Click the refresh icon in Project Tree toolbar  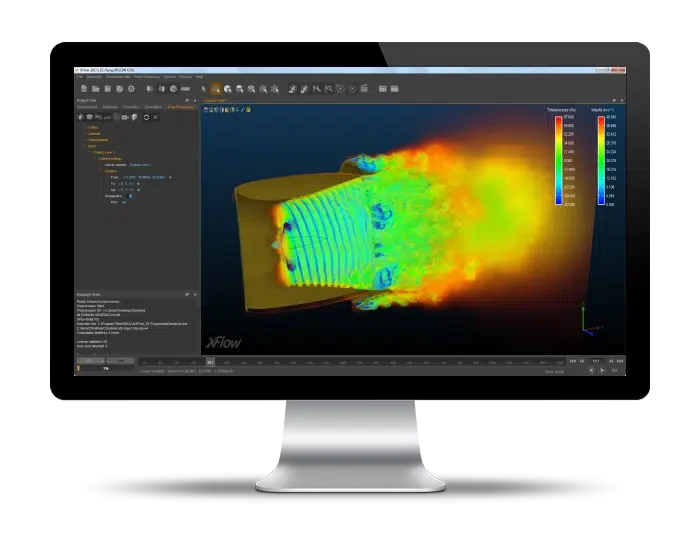click(x=146, y=117)
